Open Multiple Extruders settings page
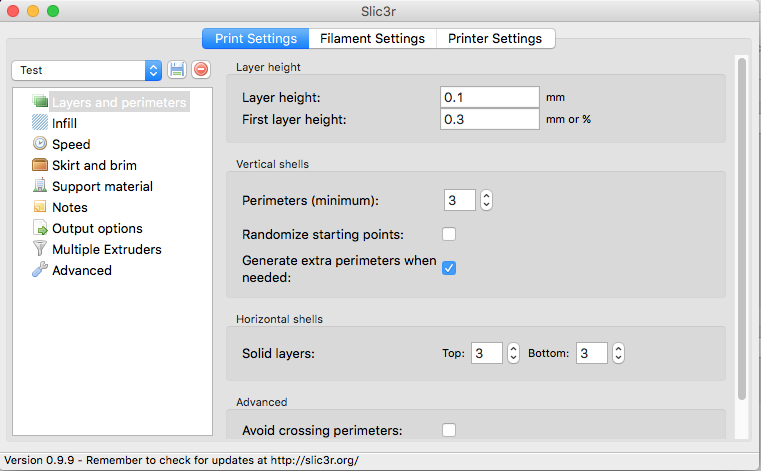Viewport: 761px width, 471px height. tap(106, 249)
